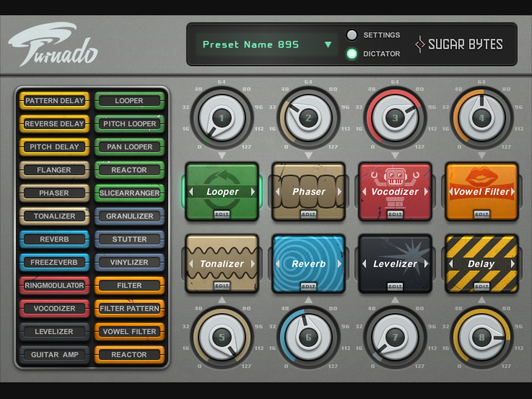Image resolution: width=532 pixels, height=399 pixels.
Task: Select the Reverb spiral tile
Action: click(x=308, y=263)
